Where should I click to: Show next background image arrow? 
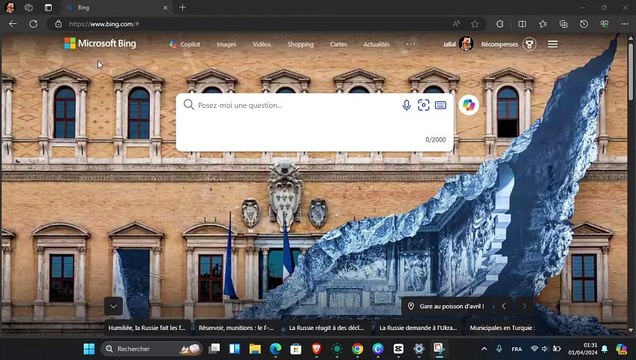click(x=524, y=306)
